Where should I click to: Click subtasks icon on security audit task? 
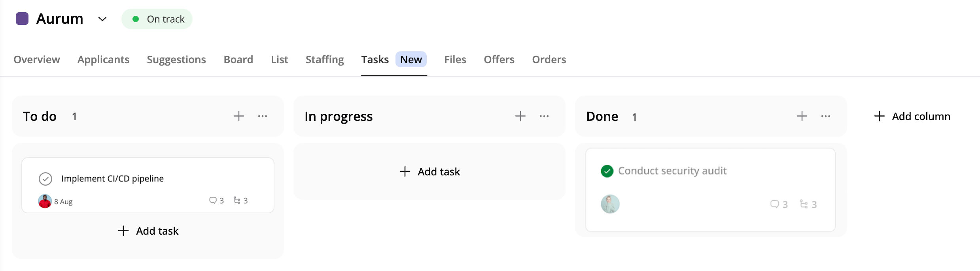[804, 204]
